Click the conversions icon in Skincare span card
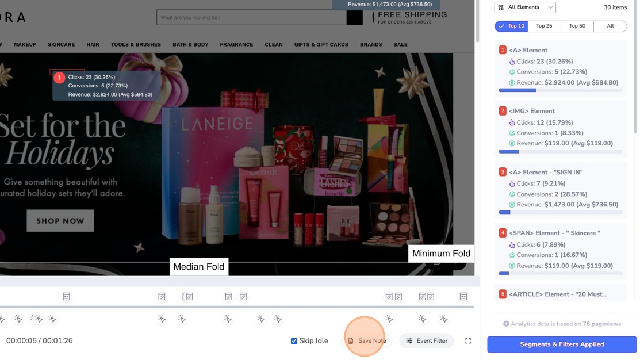The height and width of the screenshot is (360, 644). [512, 255]
